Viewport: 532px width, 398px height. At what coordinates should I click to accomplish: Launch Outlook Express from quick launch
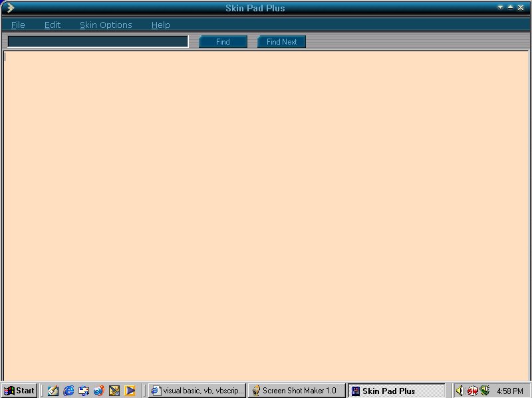(84, 391)
